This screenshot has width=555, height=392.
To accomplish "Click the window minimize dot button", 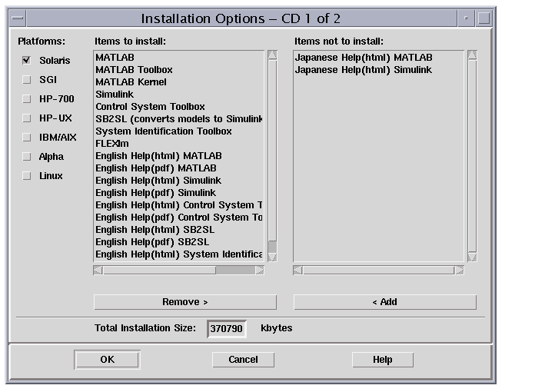I will pos(466,18).
